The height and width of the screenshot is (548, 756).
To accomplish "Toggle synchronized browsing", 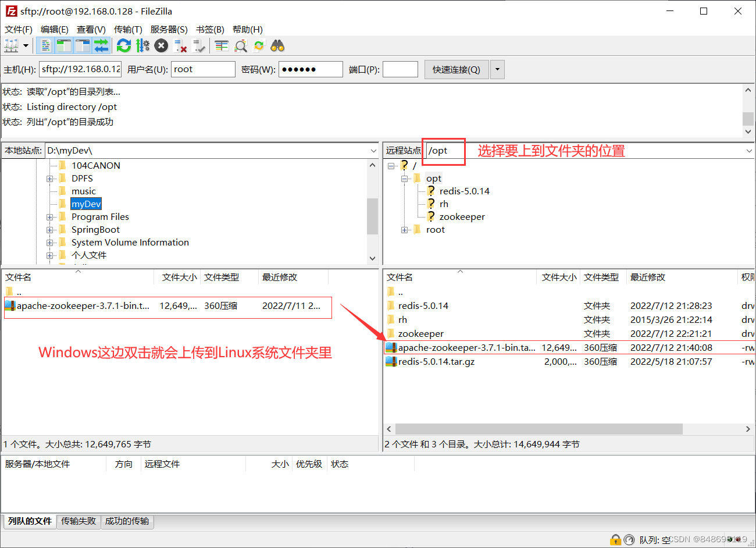I will click(259, 45).
